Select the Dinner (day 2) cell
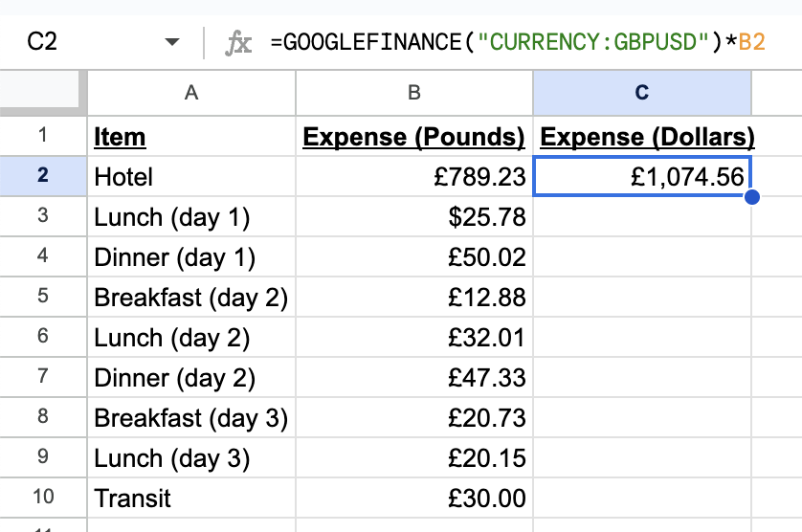The height and width of the screenshot is (532, 802). pos(191,378)
